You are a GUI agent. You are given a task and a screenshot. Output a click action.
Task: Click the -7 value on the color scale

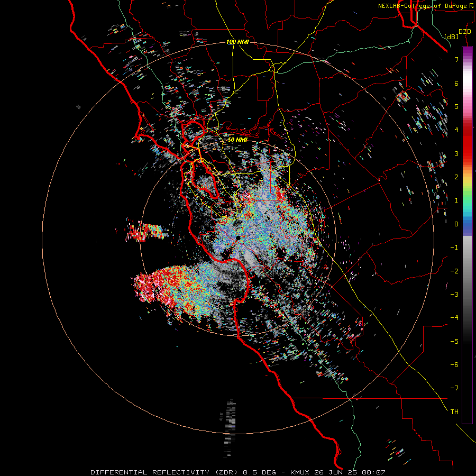point(454,388)
